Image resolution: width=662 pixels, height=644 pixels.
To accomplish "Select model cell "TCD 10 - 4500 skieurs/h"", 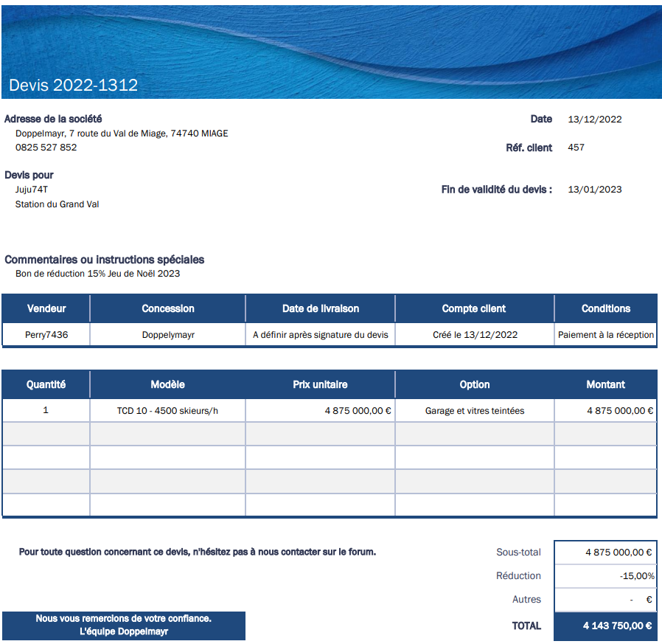I will click(x=168, y=411).
